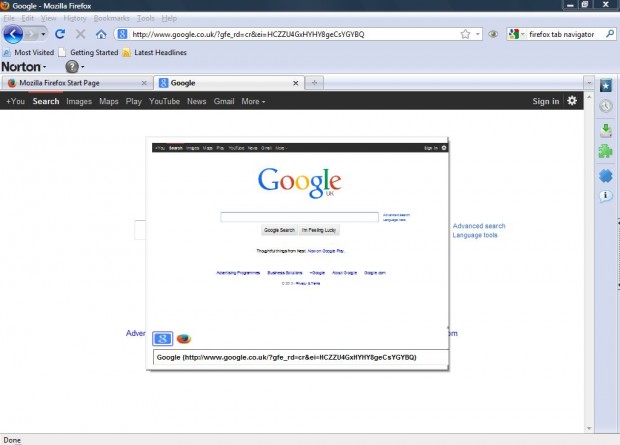Image resolution: width=620 pixels, height=445 pixels.
Task: Open the Norton toolbar menu
Action: click(x=24, y=67)
